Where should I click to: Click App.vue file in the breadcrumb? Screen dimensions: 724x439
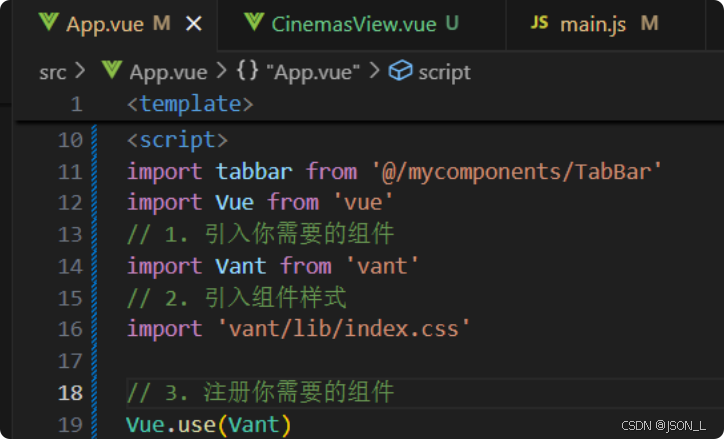pos(168,72)
